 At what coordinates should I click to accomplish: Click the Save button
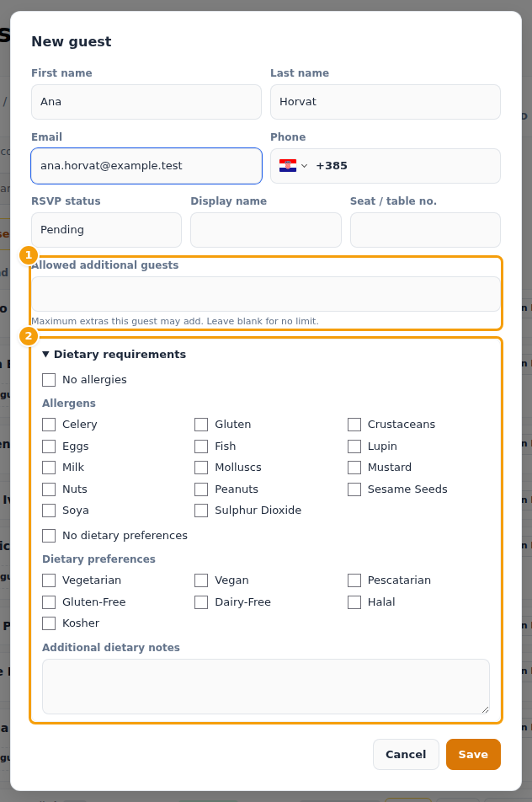[x=473, y=755]
